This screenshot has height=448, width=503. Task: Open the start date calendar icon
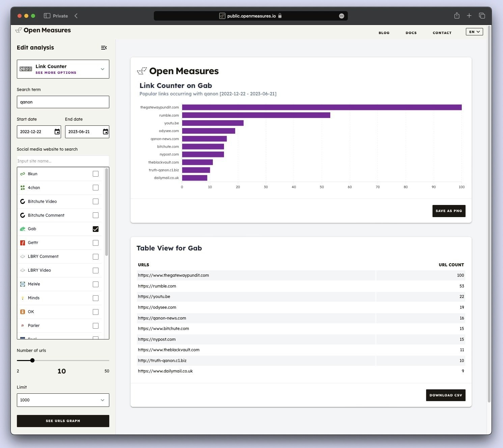(57, 132)
